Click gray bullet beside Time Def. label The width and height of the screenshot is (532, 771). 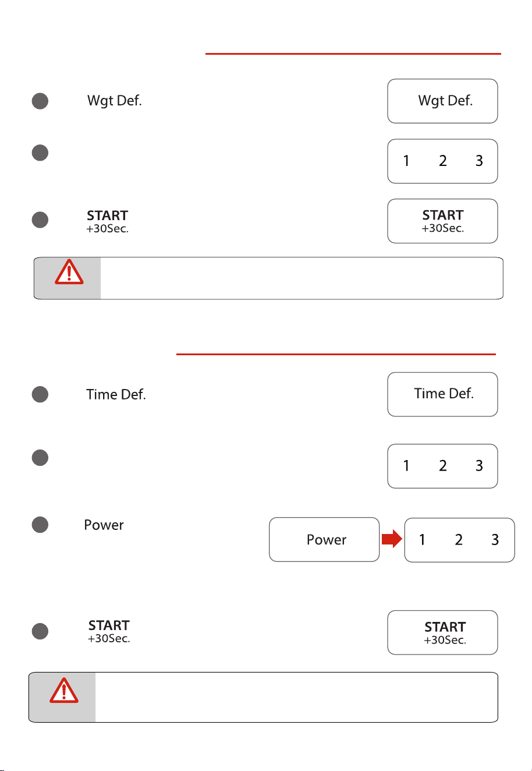[40, 394]
